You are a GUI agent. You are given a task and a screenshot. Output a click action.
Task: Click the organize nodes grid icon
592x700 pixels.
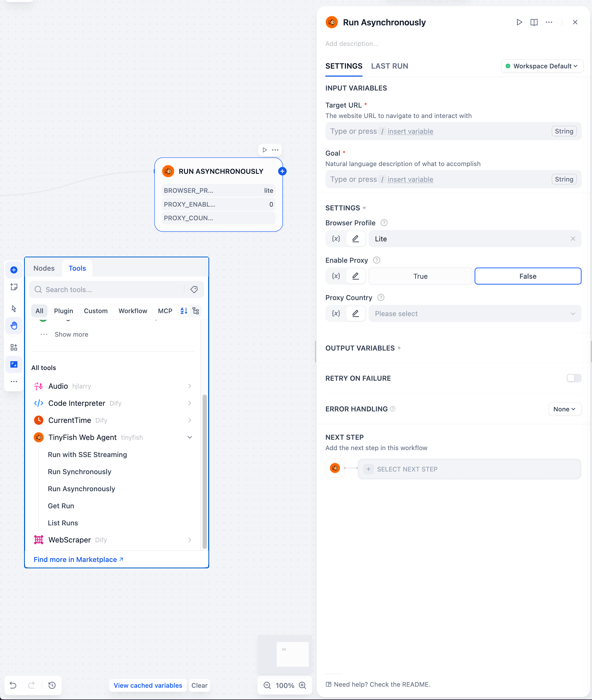tap(14, 347)
